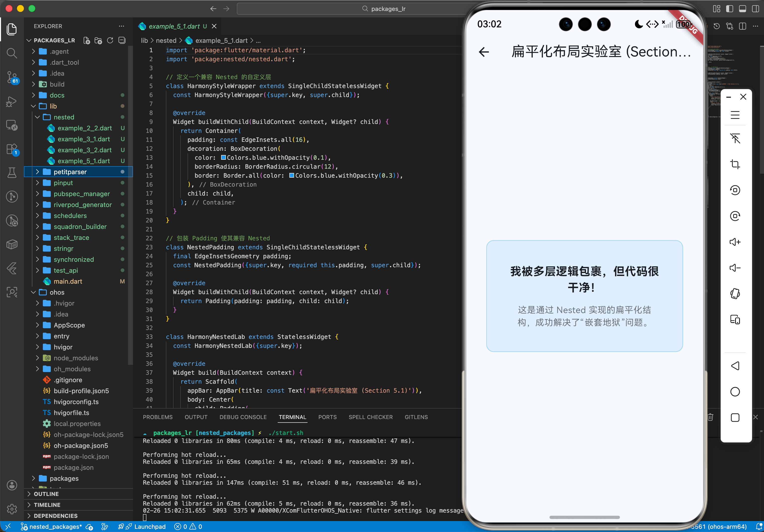Switch to the DEBUG CONSOLE tab
This screenshot has width=764, height=532.
[243, 417]
